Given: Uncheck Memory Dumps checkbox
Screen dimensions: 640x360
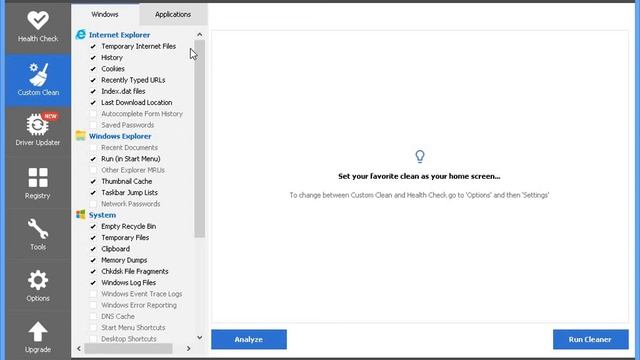Looking at the screenshot, I should click(93, 260).
